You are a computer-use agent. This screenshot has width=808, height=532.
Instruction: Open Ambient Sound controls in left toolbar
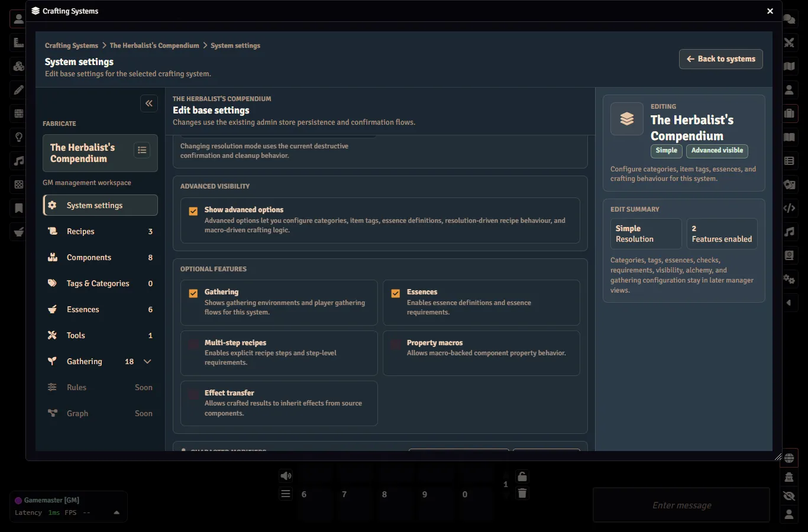tap(18, 161)
